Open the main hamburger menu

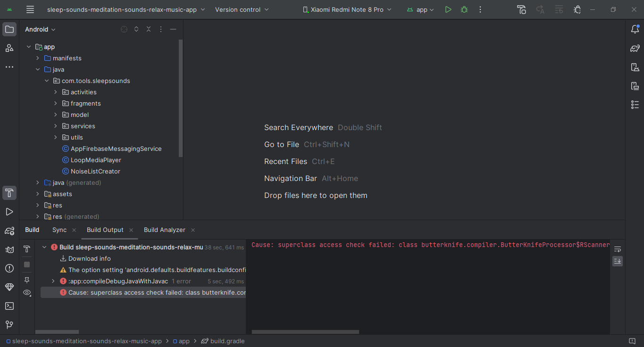pos(30,9)
